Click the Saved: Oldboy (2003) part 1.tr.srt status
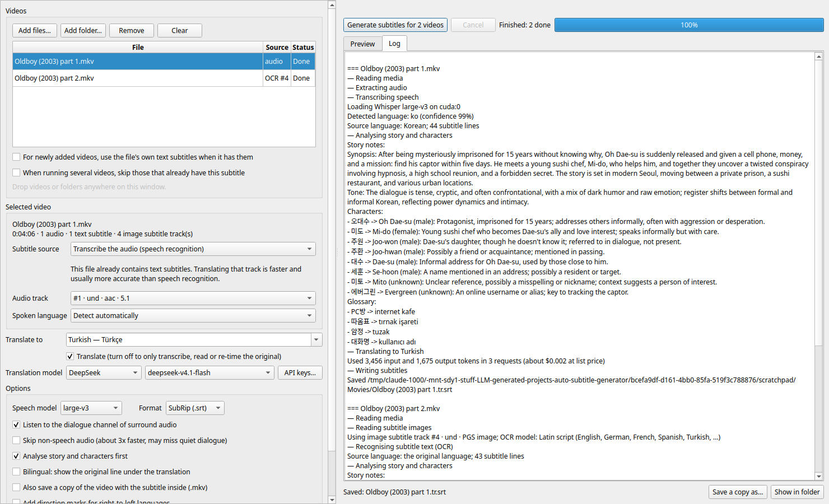829x504 pixels. point(395,492)
